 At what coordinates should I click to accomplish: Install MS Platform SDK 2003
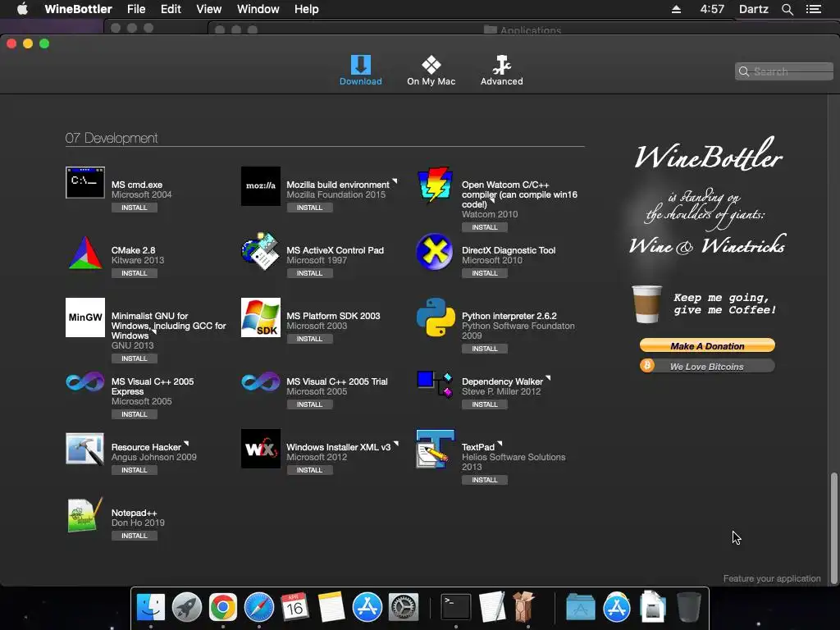[x=309, y=339]
